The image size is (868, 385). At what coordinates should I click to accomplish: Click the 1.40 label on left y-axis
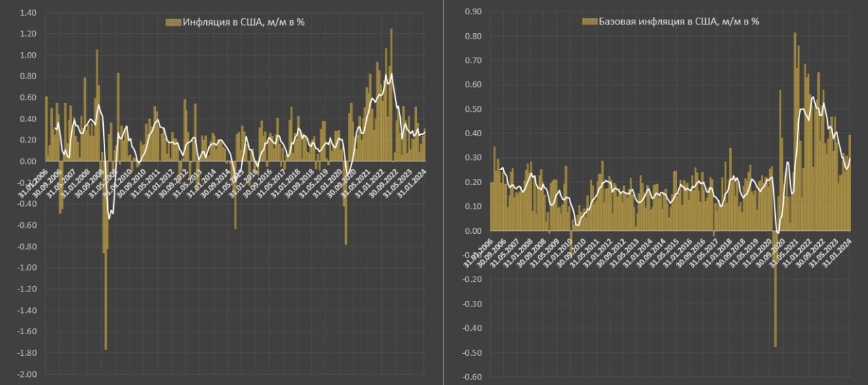[28, 13]
